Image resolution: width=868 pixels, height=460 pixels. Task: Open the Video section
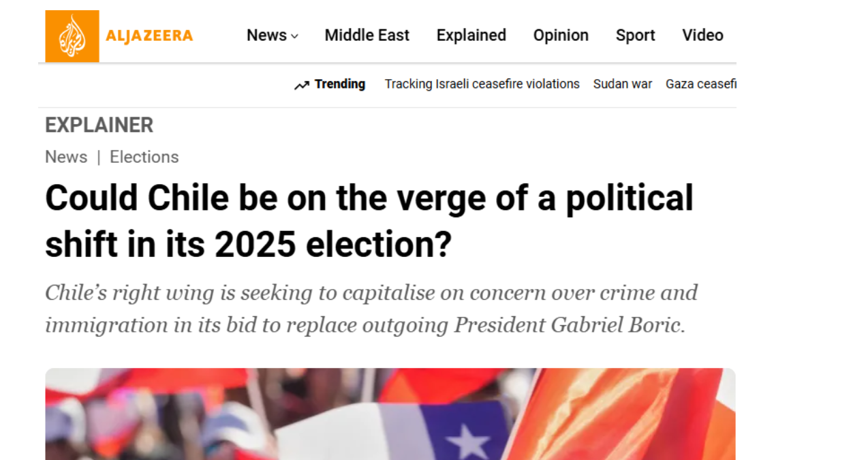[x=702, y=35]
